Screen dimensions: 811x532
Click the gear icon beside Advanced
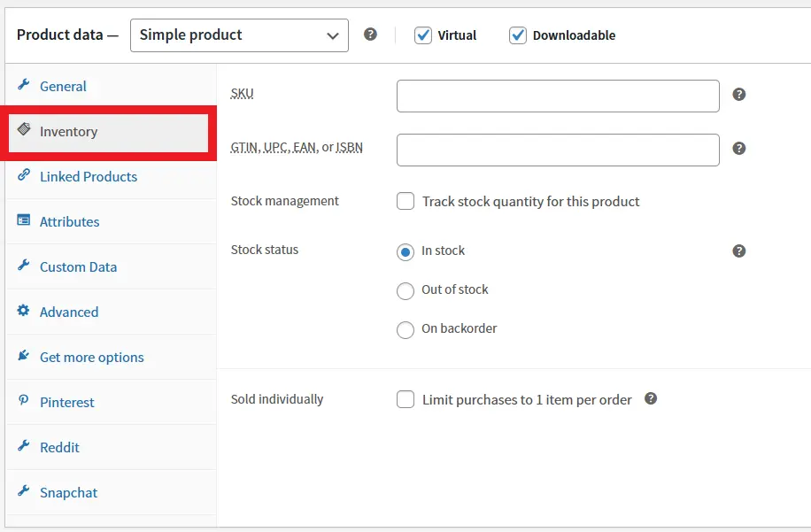24,312
